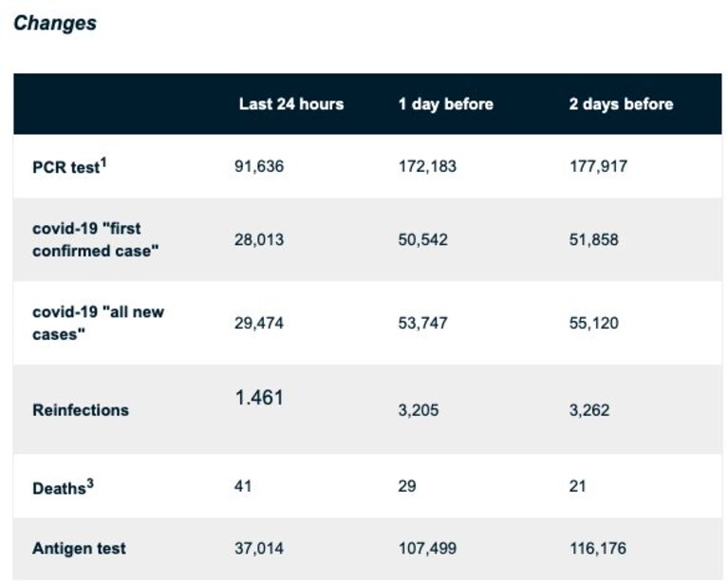Screen dimensions: 728x585
Task: Select the Antigen test value 107,499
Action: click(427, 548)
